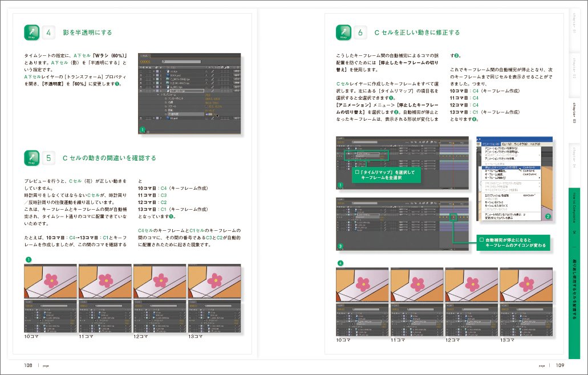
Task: Open the ヘルプ(H) menu in the menu bar
Action: tap(535, 144)
